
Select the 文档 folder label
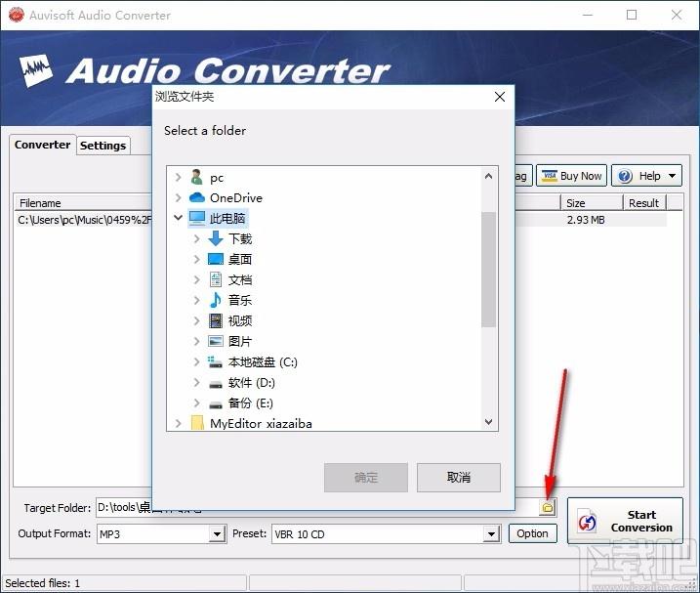pos(240,279)
